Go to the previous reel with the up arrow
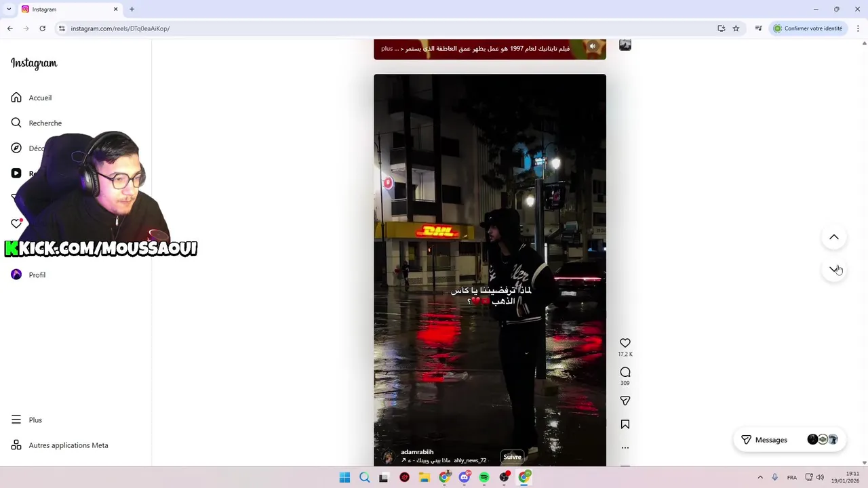 834,237
